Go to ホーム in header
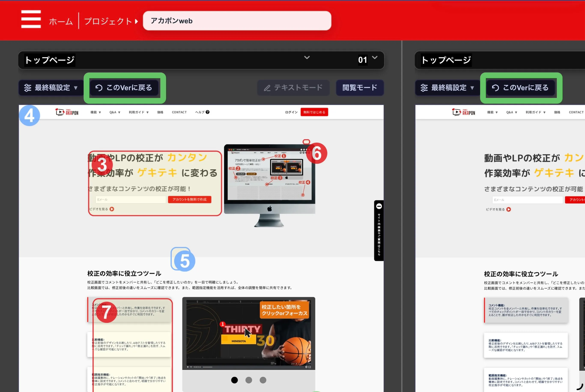585x392 pixels. 61,21
